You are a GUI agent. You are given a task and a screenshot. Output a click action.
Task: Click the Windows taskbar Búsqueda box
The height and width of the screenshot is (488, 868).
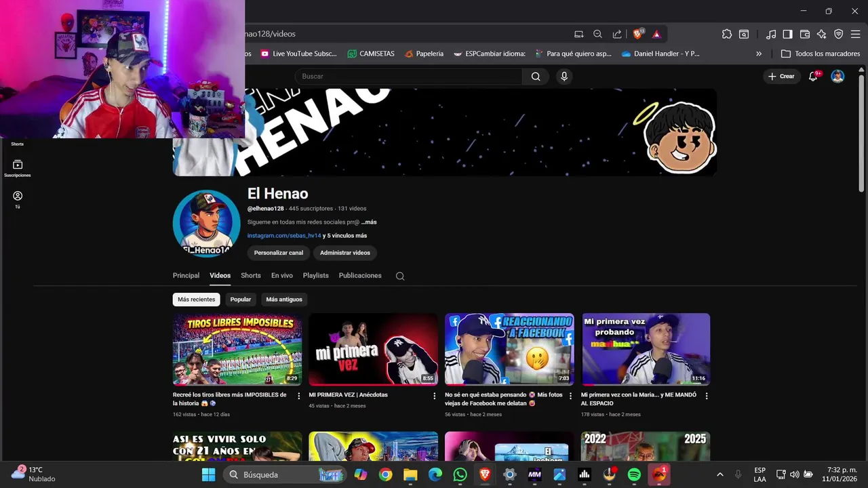[285, 474]
